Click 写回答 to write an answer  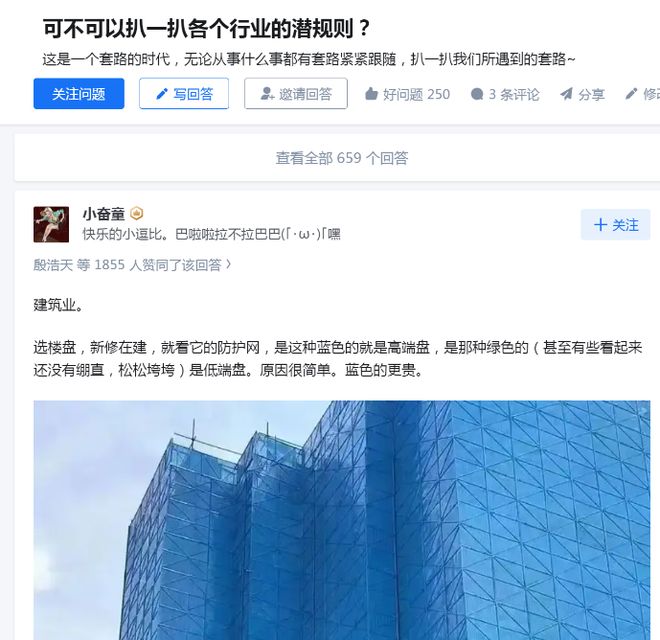tap(184, 93)
